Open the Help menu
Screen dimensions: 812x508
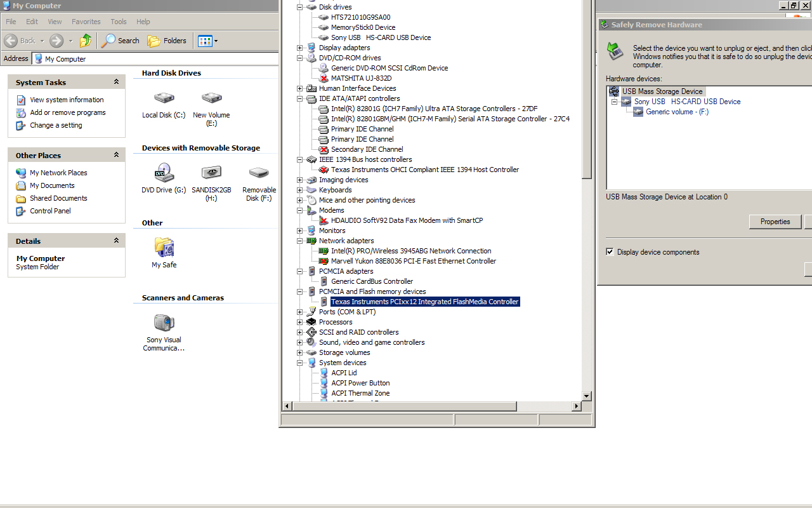143,22
